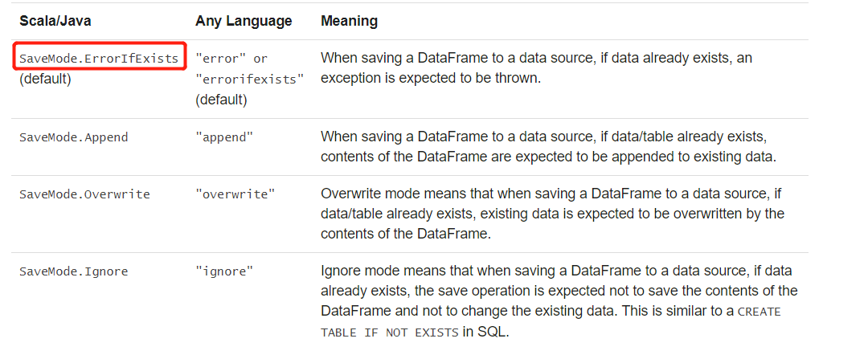Select the SaveMode.Append code text
The height and width of the screenshot is (359, 868).
(74, 137)
